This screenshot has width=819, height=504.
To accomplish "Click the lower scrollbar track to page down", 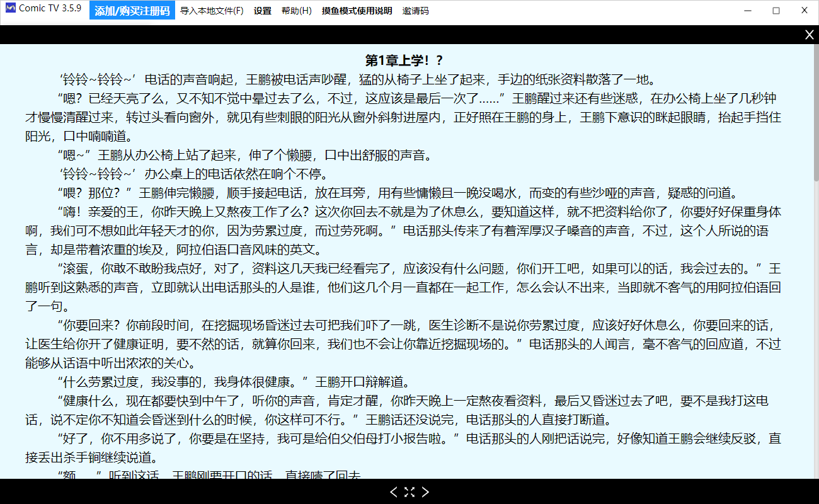I will point(816,378).
